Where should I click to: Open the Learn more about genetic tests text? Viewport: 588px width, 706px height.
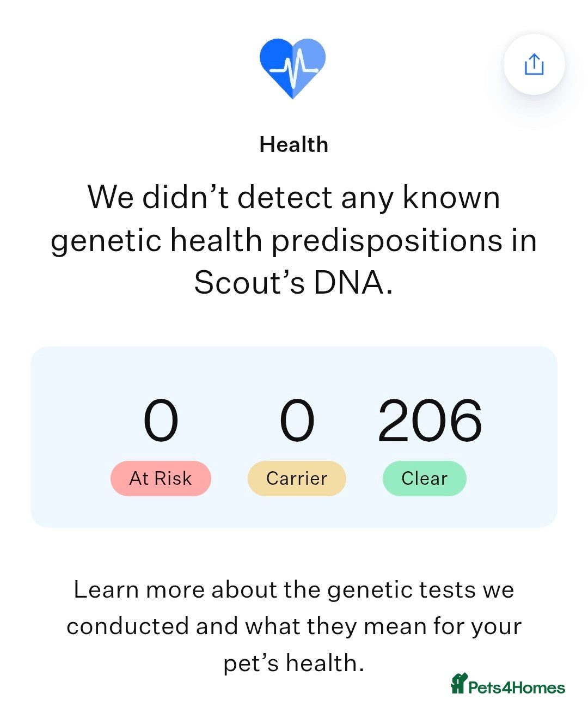point(294,626)
